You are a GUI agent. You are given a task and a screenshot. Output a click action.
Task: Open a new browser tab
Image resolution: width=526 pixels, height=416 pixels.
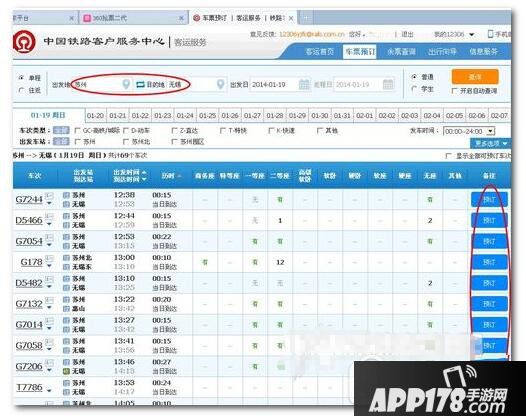[306, 18]
